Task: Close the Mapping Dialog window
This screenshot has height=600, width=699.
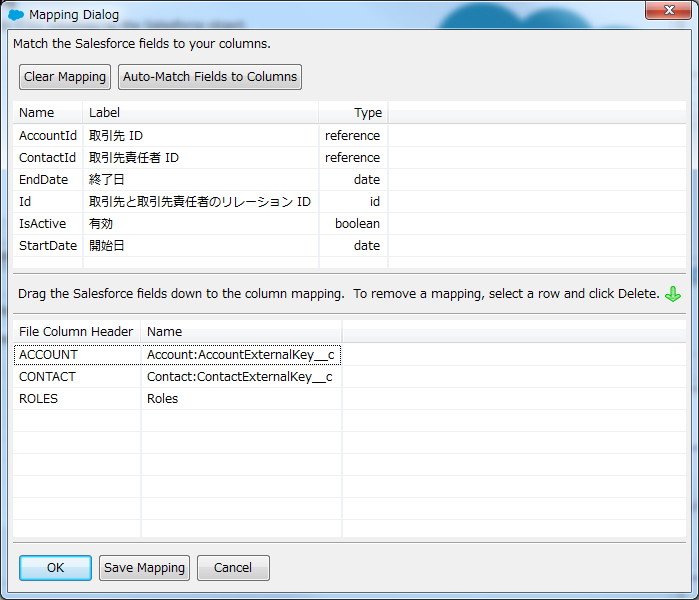Action: pyautogui.click(x=668, y=10)
